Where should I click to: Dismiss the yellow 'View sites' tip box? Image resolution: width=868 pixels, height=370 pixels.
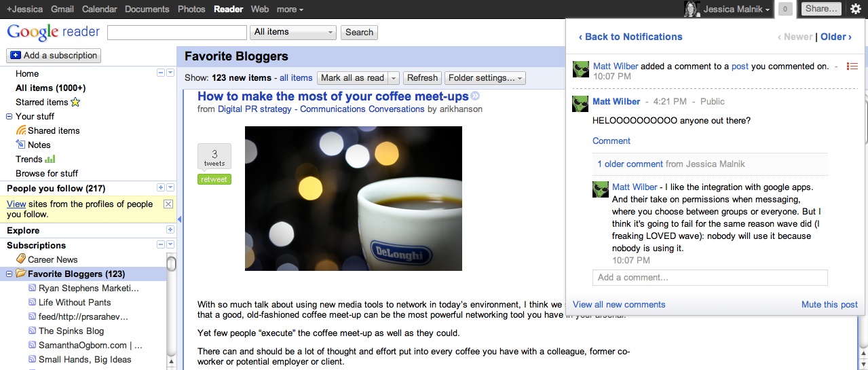[168, 204]
